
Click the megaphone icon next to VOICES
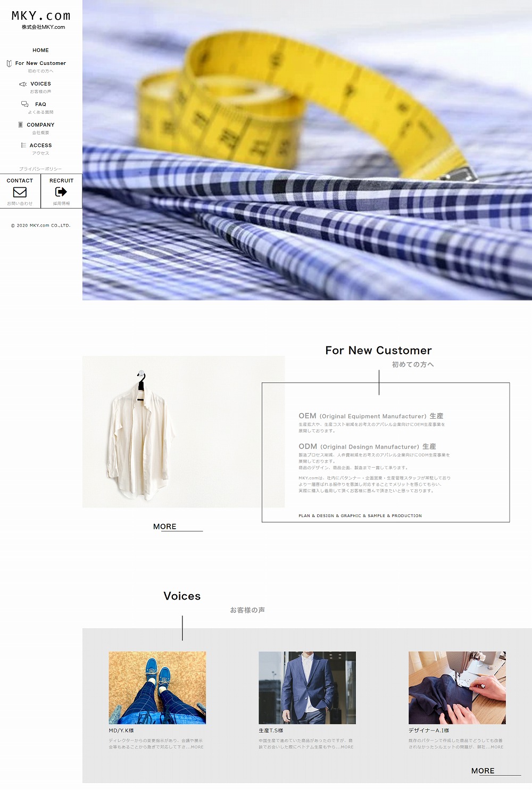coord(23,84)
